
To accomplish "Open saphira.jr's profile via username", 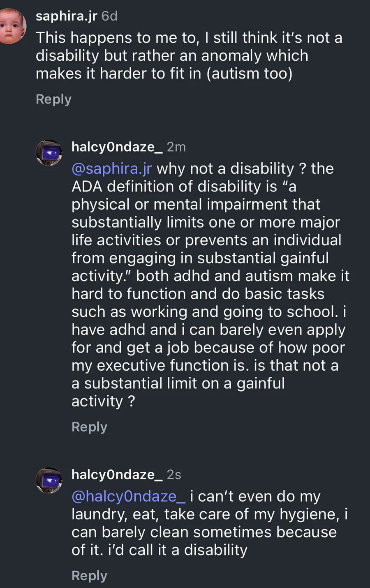I will point(66,16).
